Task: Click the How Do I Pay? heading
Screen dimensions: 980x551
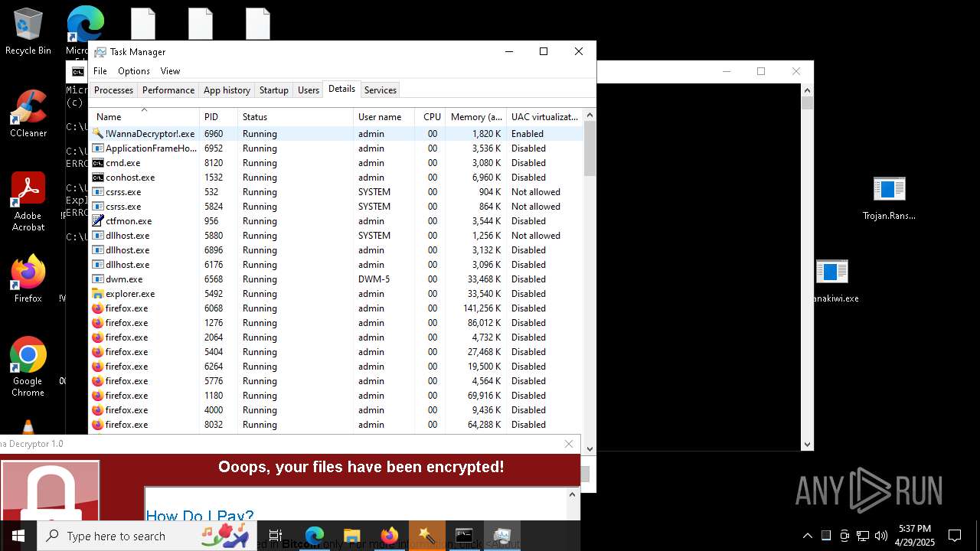Action: click(200, 516)
